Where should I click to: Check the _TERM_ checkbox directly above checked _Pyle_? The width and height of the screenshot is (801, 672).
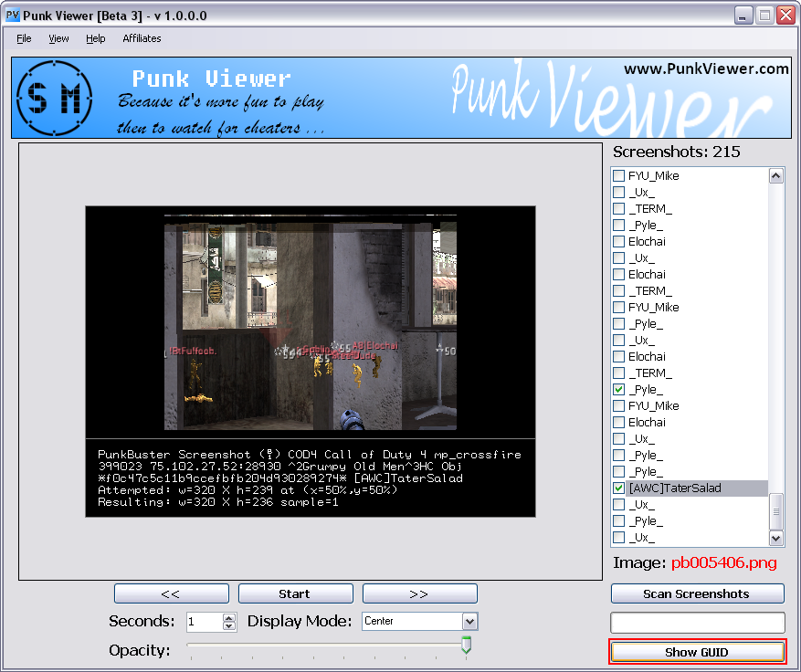point(619,373)
